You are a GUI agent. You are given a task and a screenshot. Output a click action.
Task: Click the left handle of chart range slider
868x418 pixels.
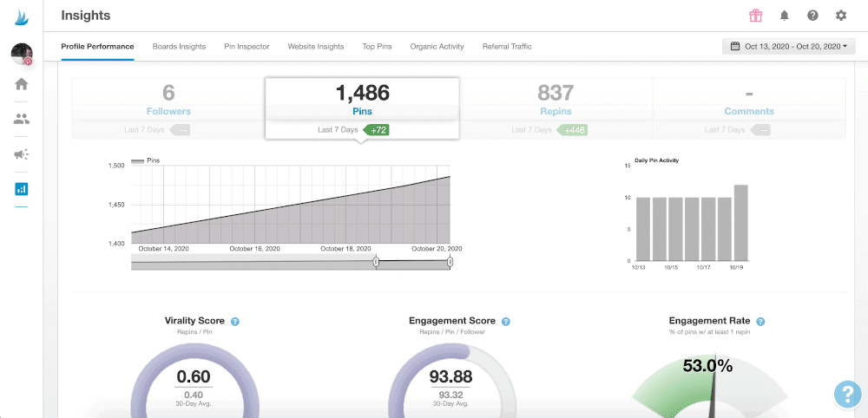pos(376,261)
